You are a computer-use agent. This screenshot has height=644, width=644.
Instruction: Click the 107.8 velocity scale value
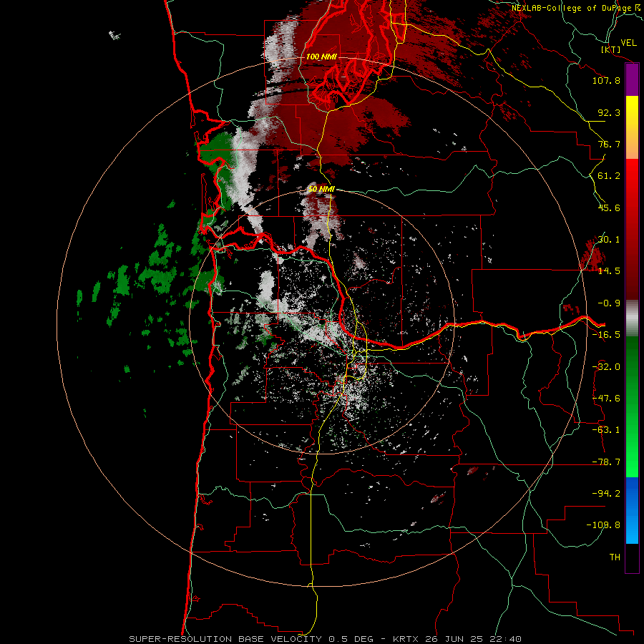pos(606,80)
